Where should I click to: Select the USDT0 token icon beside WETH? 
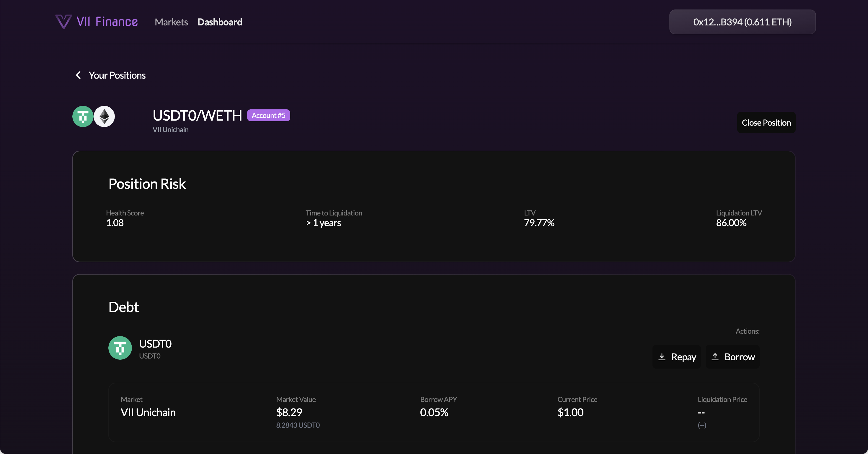(x=83, y=116)
